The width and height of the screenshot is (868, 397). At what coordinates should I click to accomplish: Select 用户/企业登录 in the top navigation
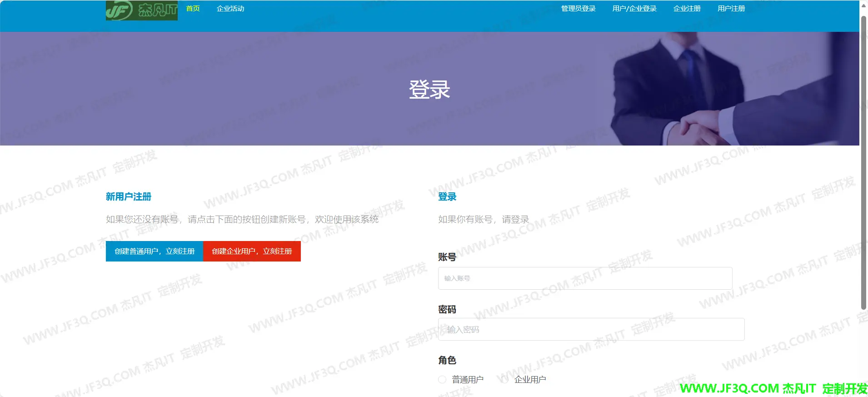point(634,9)
